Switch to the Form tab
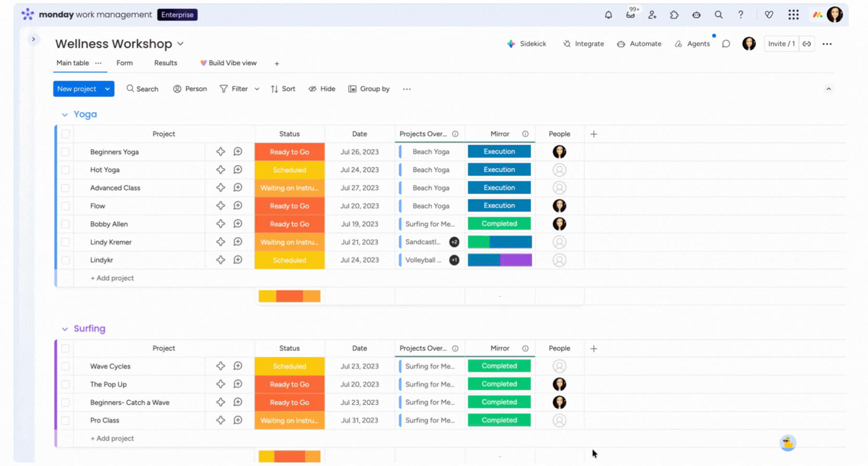Screen dimensions: 868x466 124,63
